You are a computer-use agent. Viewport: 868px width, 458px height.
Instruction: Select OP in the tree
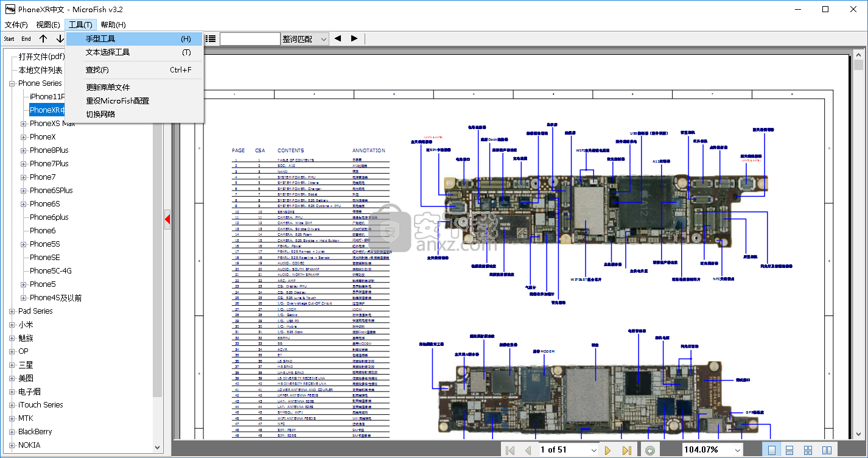tap(23, 351)
